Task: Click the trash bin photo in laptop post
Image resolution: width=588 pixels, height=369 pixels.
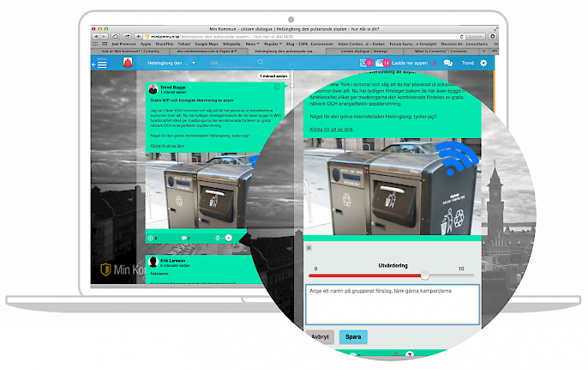Action: 199,191
